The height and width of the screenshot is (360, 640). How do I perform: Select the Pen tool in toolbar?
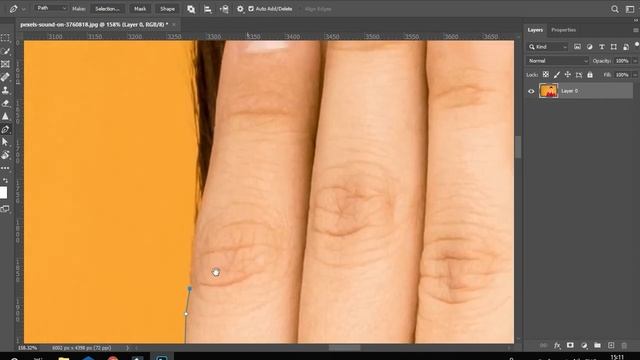[x=5, y=129]
